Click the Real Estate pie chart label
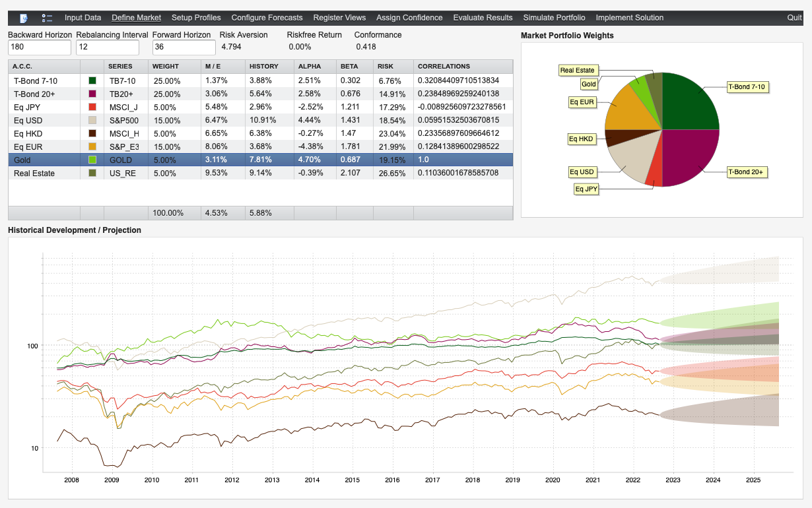 click(578, 70)
